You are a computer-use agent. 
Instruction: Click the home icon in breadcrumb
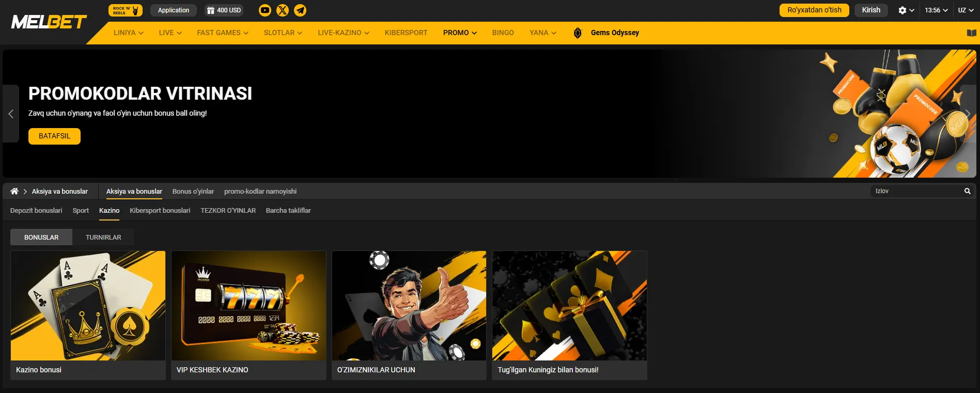tap(14, 191)
